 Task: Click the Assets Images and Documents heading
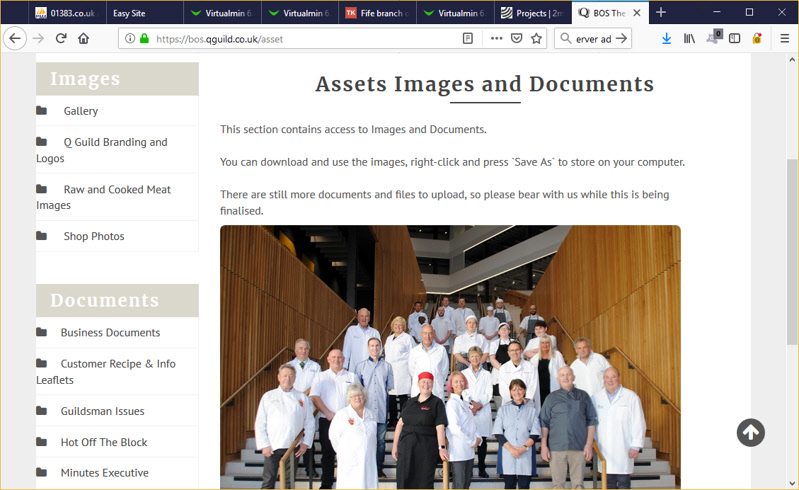tap(485, 84)
